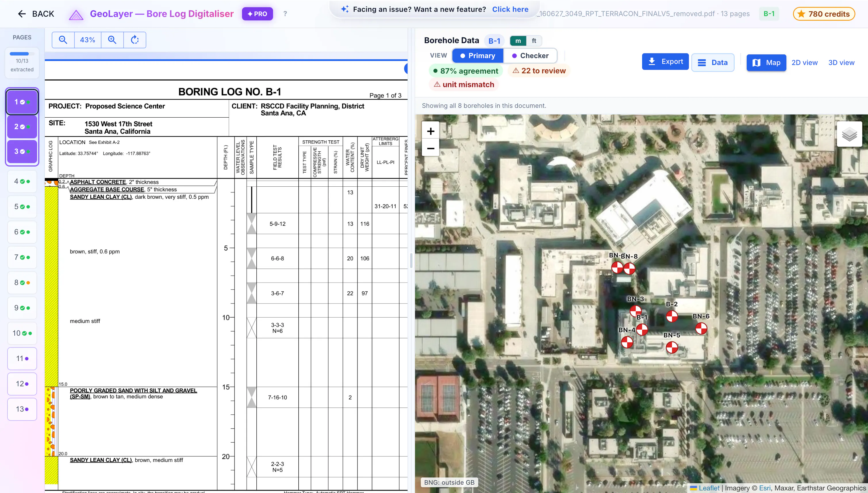
Task: Open page 3 thumbnail
Action: coord(22,151)
